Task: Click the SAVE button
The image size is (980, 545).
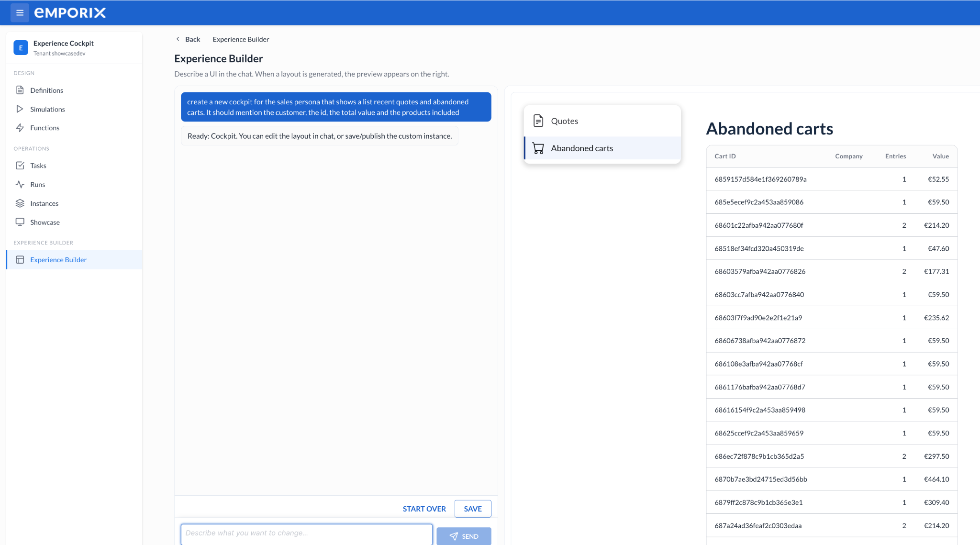Action: pos(473,509)
